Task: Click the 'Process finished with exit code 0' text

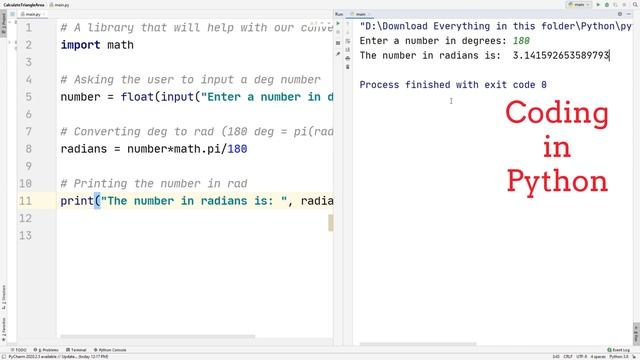Action: click(x=453, y=85)
